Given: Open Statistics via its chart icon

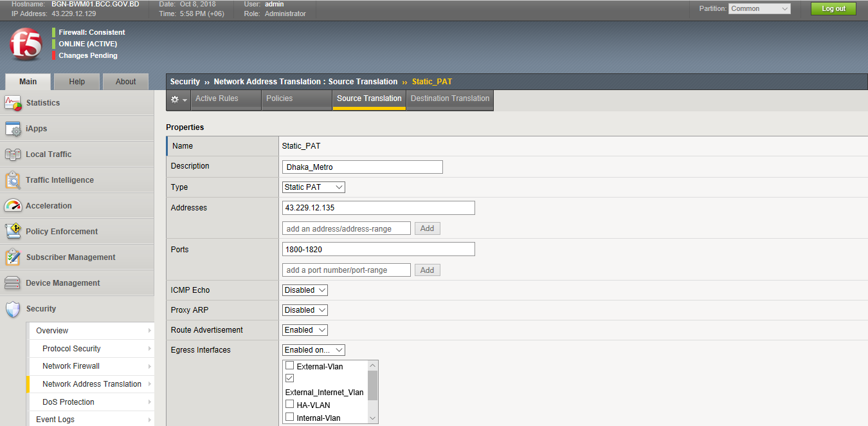Looking at the screenshot, I should pos(13,103).
